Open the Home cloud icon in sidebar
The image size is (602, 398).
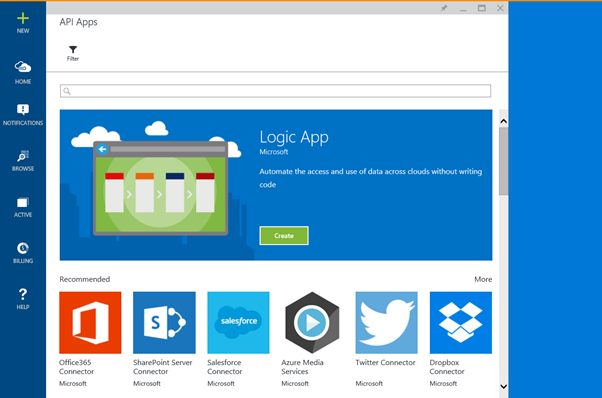click(x=23, y=67)
